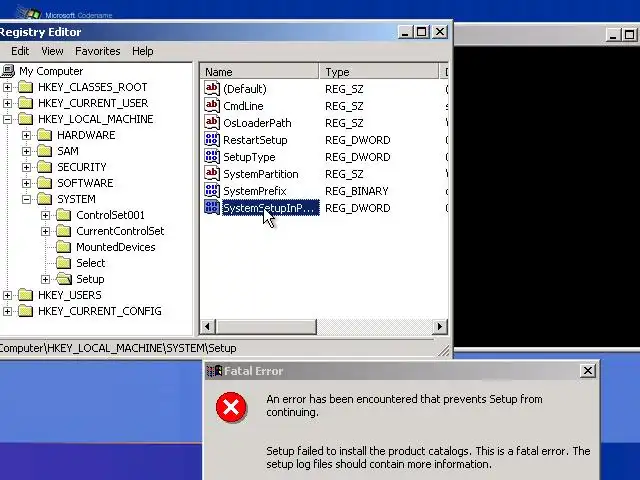Select the CmdLine value name
The height and width of the screenshot is (480, 640).
(243, 106)
